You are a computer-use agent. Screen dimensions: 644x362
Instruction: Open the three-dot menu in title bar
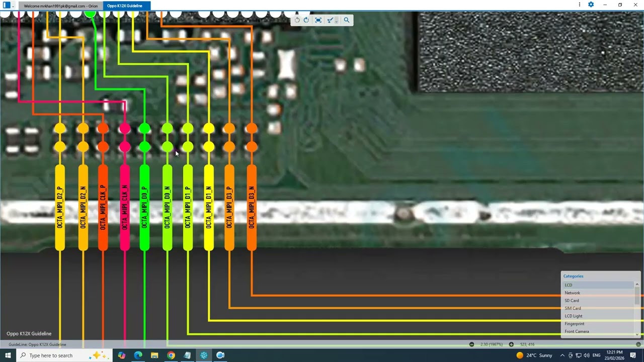[580, 5]
